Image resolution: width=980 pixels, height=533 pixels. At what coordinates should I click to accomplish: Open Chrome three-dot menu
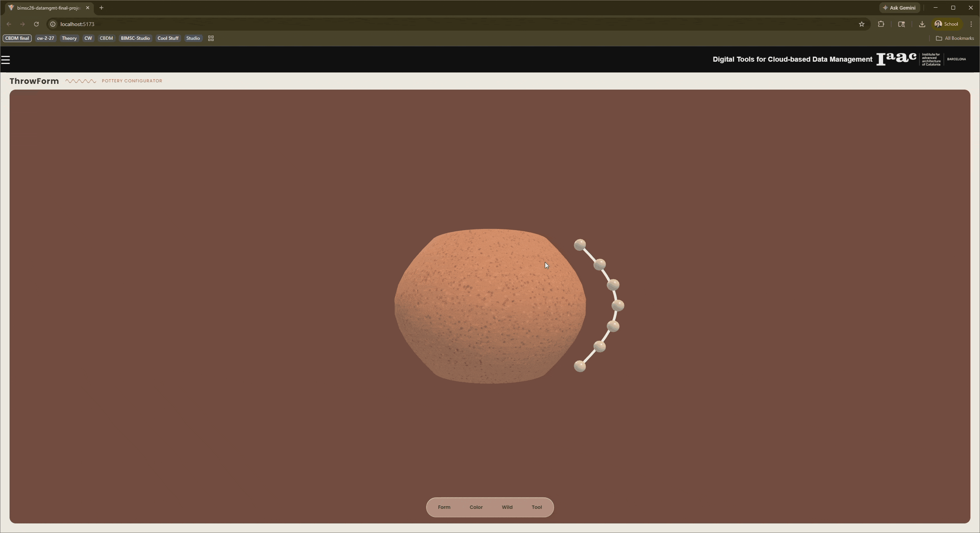[x=971, y=24]
